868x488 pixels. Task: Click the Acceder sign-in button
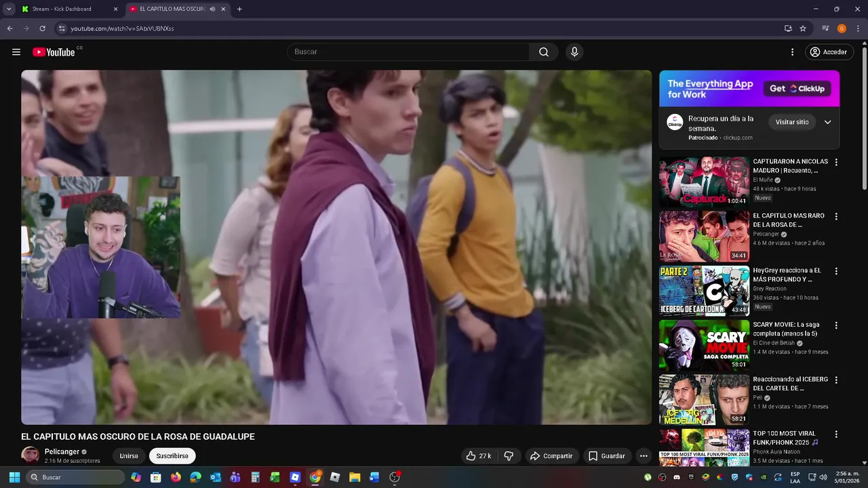click(x=828, y=52)
